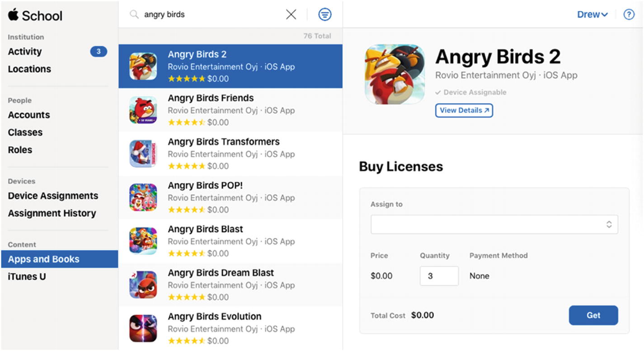Screen dimensions: 644x351
Task: Click the Angry Birds 2 detail heading
Action: (x=498, y=57)
